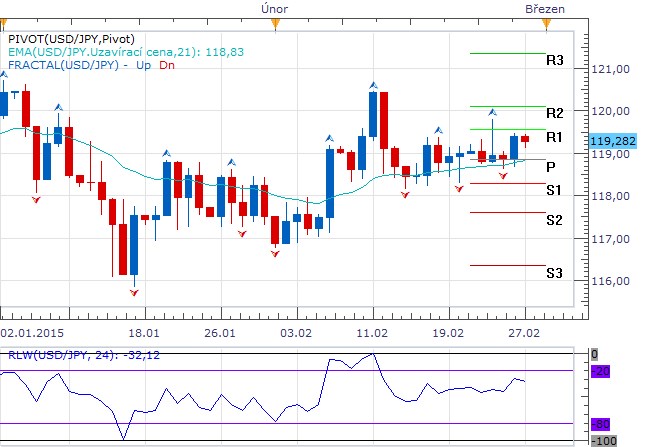This screenshot has height=447, width=646.
Task: Click the down fractal arrow below the lowest candle
Action: coord(133,290)
